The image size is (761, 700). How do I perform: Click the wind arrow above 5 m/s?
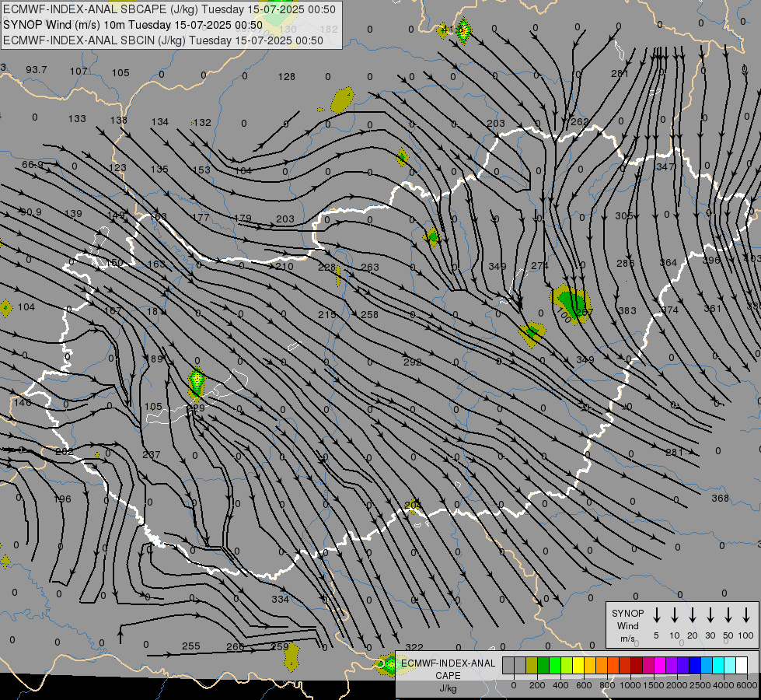656,615
